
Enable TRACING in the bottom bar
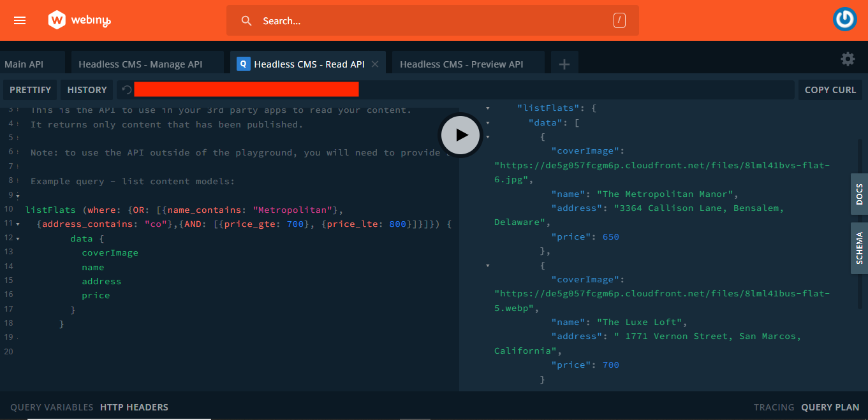coord(774,407)
